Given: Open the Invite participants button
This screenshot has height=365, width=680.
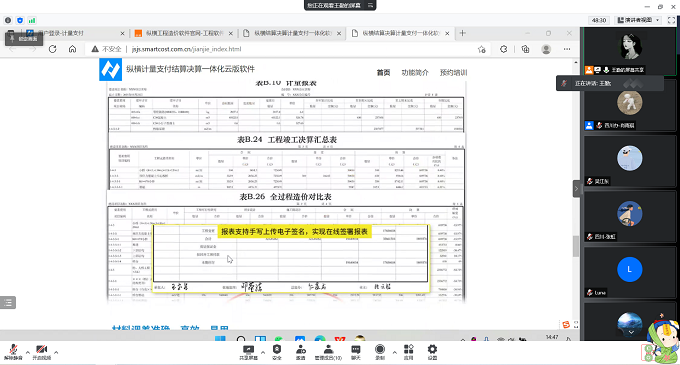Looking at the screenshot, I should coord(301,352).
